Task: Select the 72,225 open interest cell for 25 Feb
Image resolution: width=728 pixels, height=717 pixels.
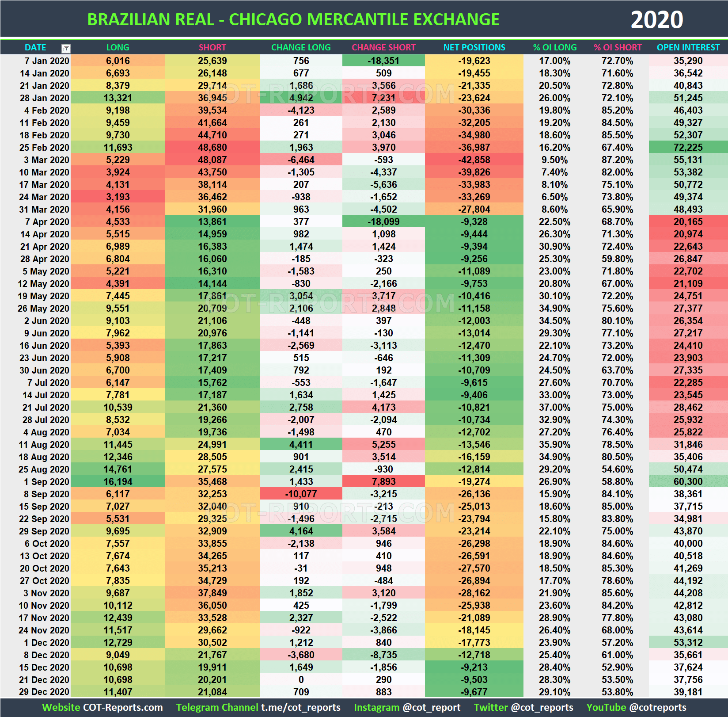Action: (687, 148)
